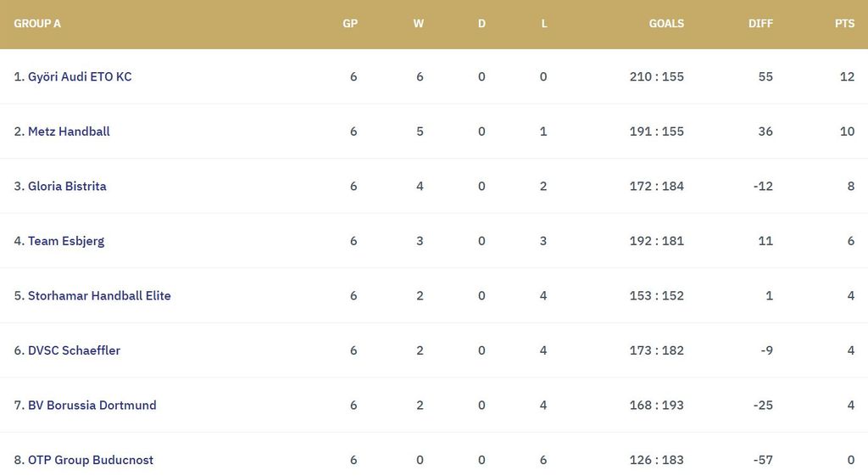Viewport: 868px width, 476px height.
Task: Click Team Esbjerg's 192 : 181 goals value
Action: [x=656, y=241]
